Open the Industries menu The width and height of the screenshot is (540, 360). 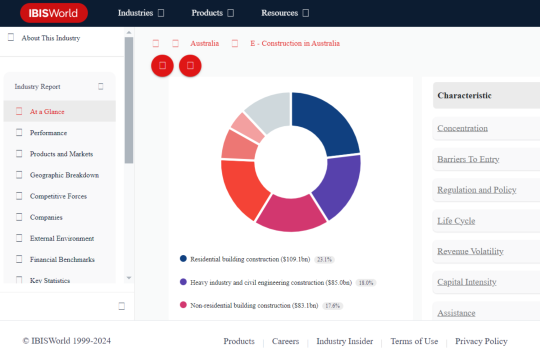135,13
